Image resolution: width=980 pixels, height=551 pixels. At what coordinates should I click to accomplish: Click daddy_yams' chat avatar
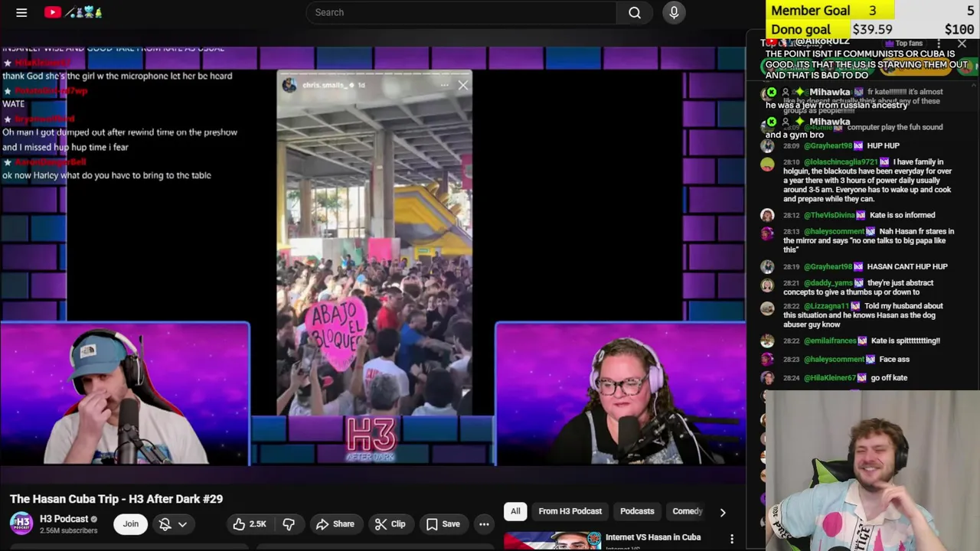point(767,284)
